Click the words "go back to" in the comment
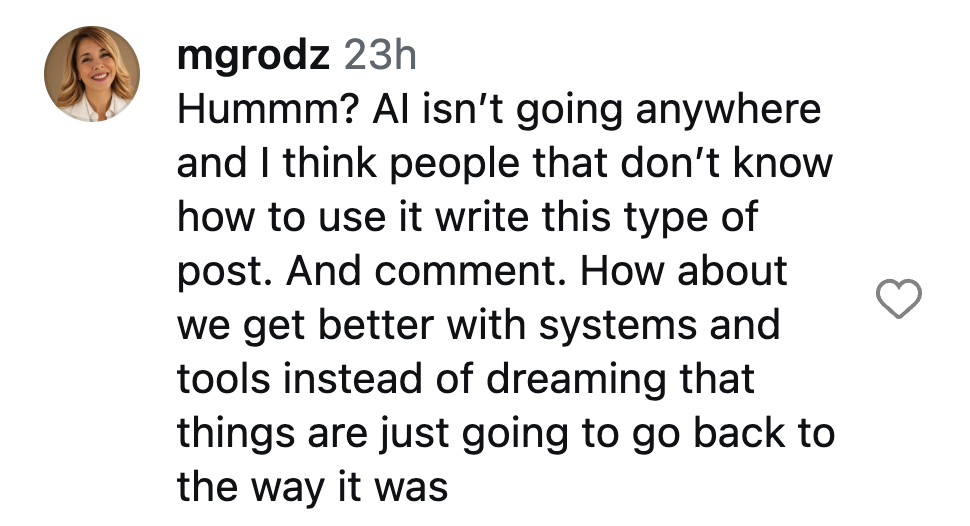This screenshot has height=526, width=970. tap(734, 434)
